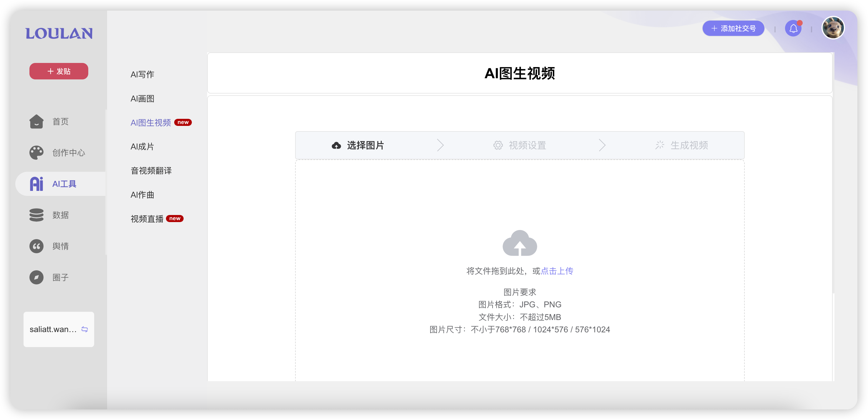Screen dimensions: 868x420
Task: Click 添加社交号 button
Action: coord(733,28)
